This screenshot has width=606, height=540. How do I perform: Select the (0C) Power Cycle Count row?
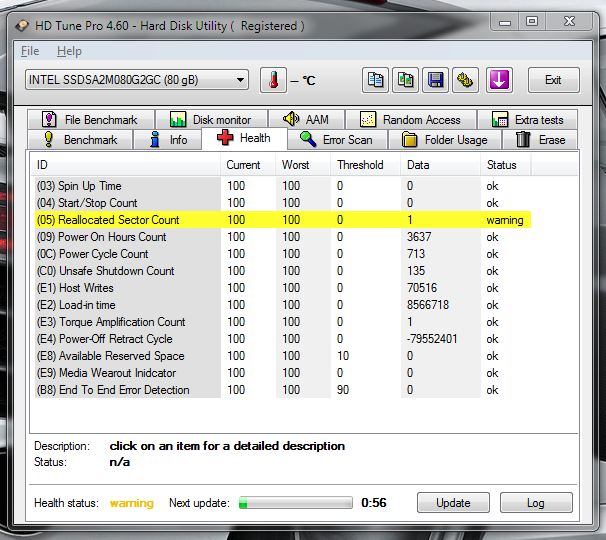click(283, 254)
